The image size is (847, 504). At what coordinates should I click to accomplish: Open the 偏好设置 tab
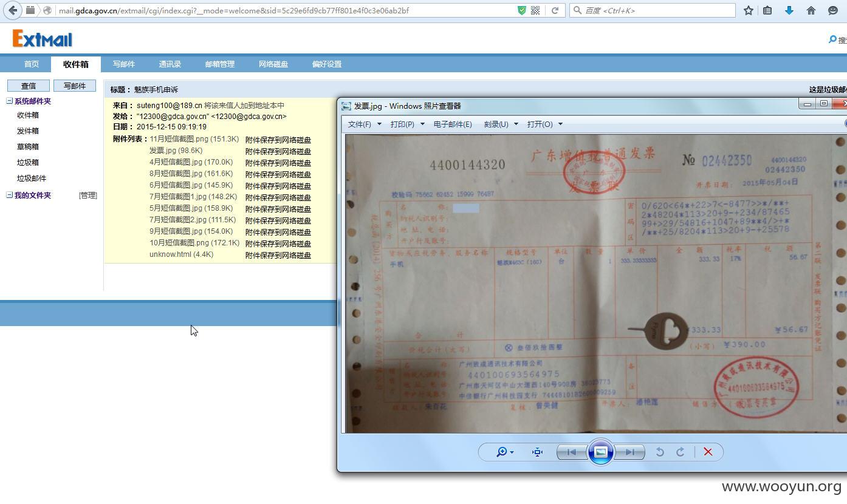pyautogui.click(x=327, y=64)
